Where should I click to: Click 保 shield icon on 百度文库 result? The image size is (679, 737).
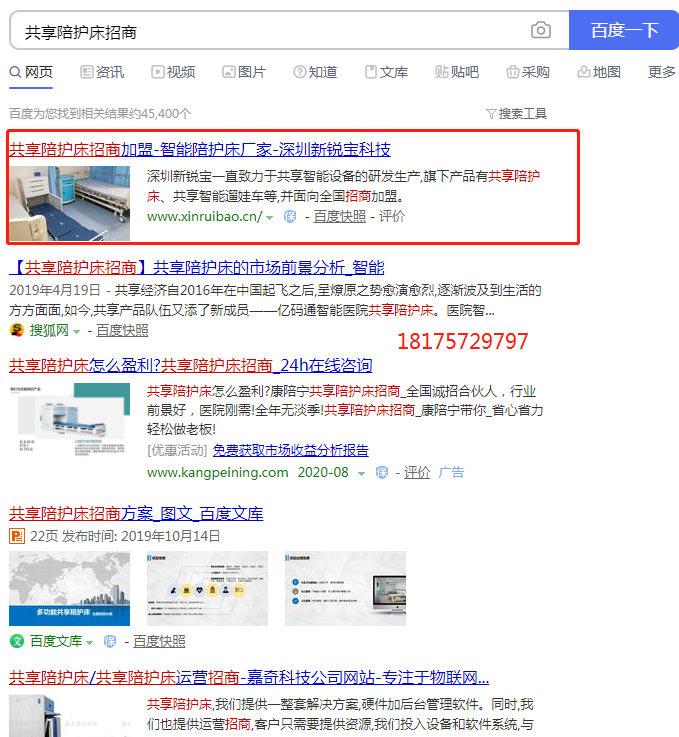110,641
